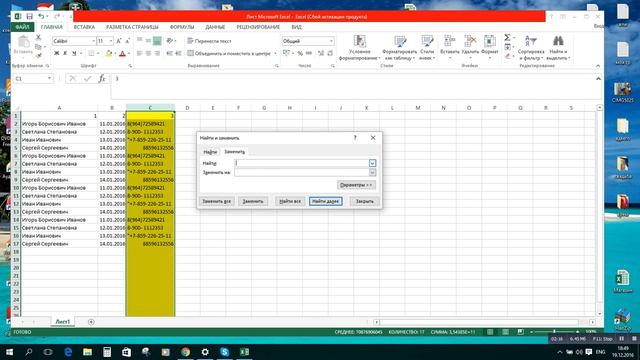
Task: Click the Найти search input field
Action: [x=302, y=163]
